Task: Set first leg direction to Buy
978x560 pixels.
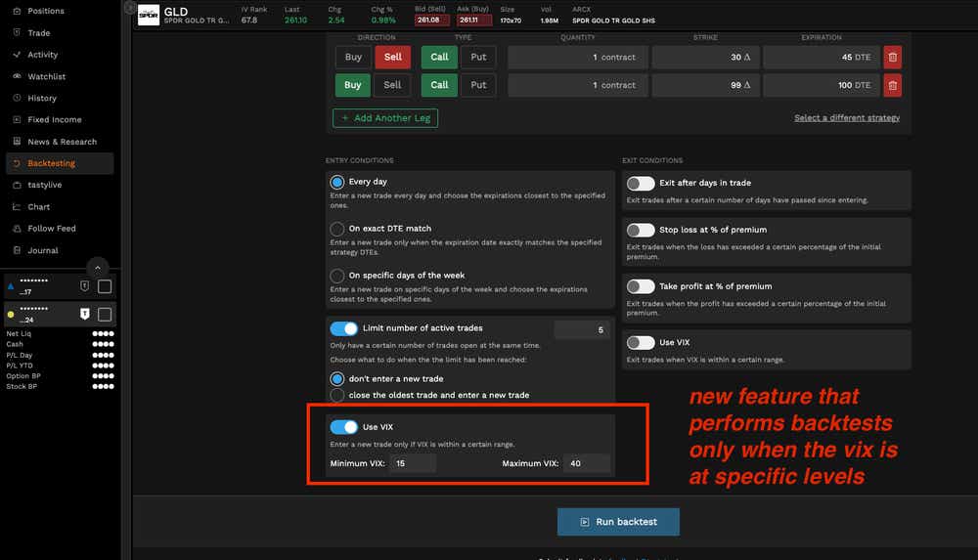Action: pyautogui.click(x=353, y=58)
